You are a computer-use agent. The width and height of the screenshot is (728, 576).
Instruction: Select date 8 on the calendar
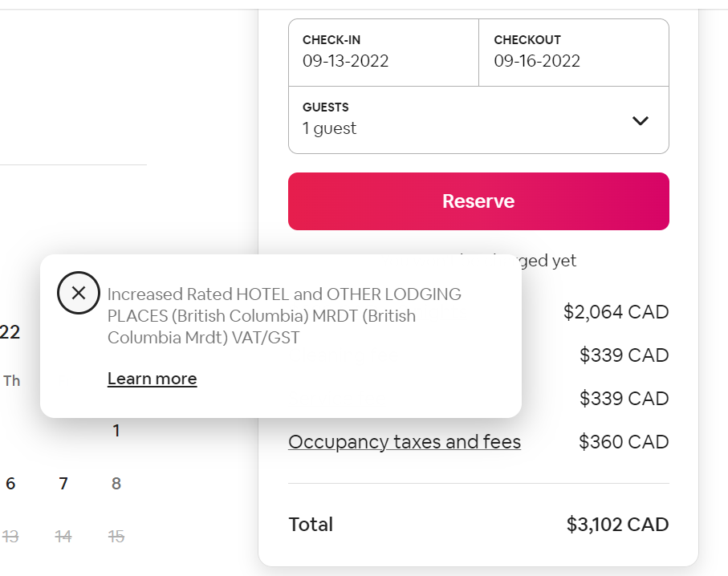coord(116,483)
